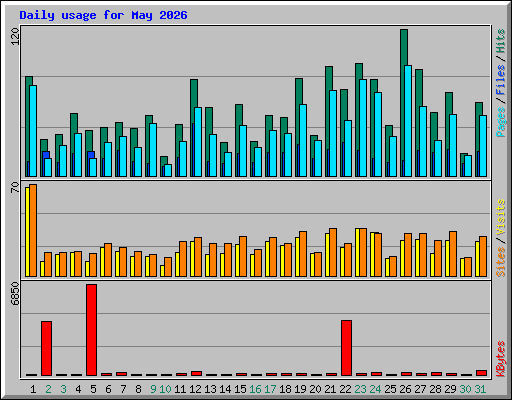Select the orange visits bar for day 1

tap(33, 230)
